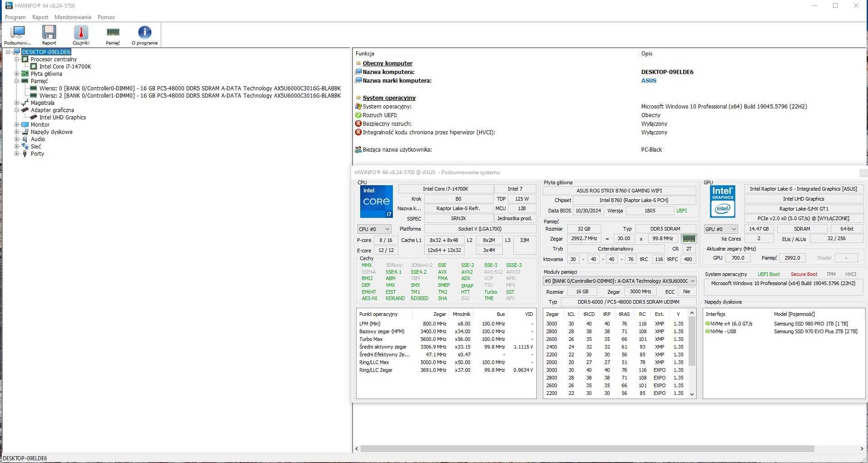Click the green memory chip button beside 99.8 MHz
This screenshot has width=868, height=463.
pyautogui.click(x=689, y=239)
